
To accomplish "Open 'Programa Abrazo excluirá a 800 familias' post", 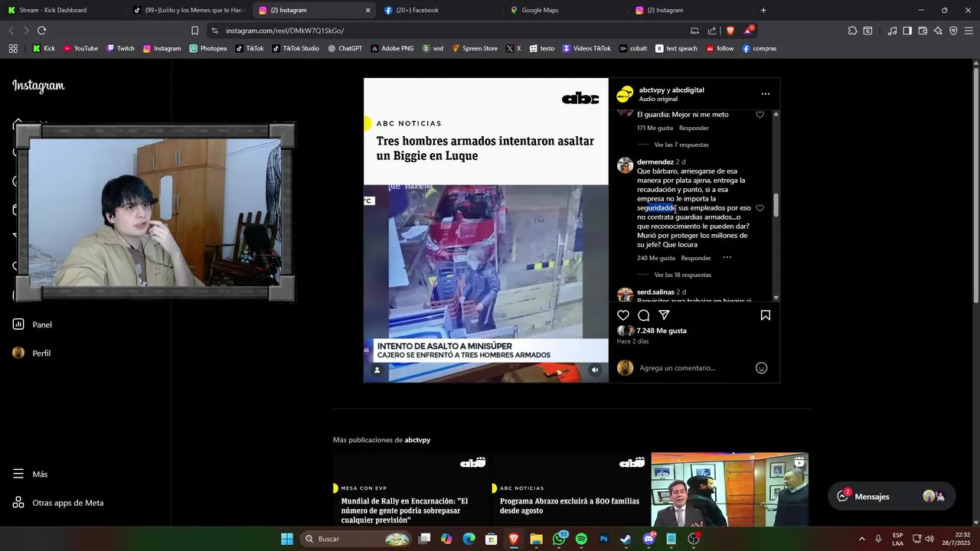I will coord(570,490).
